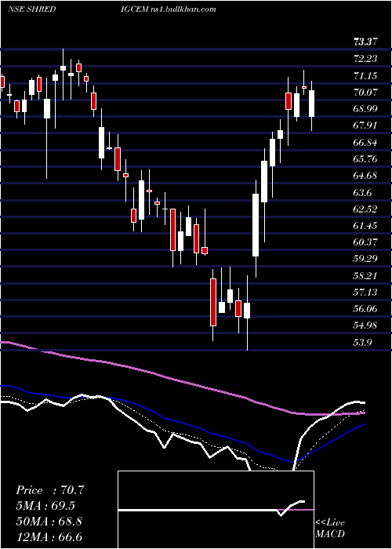The height and width of the screenshot is (549, 392).
Task: Click the <<Live MACD label
Action: pyautogui.click(x=330, y=529)
